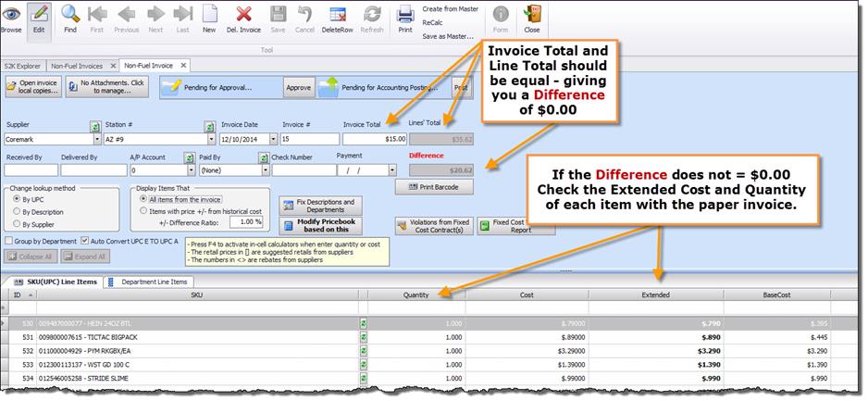Enable the Group by Department checkbox
Image resolution: width=868 pixels, height=401 pixels.
coord(9,241)
